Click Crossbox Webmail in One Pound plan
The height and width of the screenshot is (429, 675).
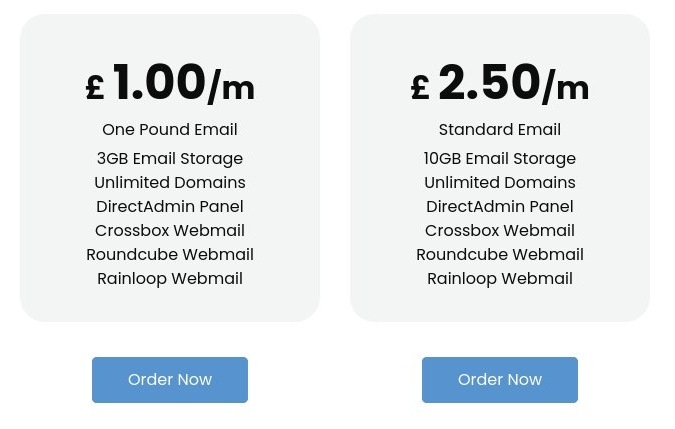170,231
